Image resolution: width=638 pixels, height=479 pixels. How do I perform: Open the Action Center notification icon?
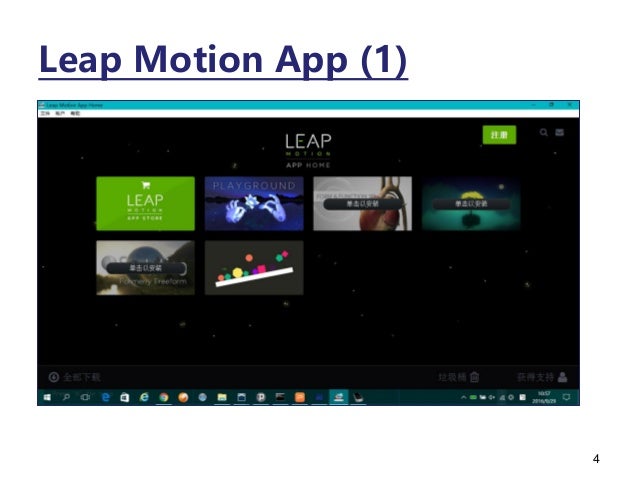pos(566,397)
